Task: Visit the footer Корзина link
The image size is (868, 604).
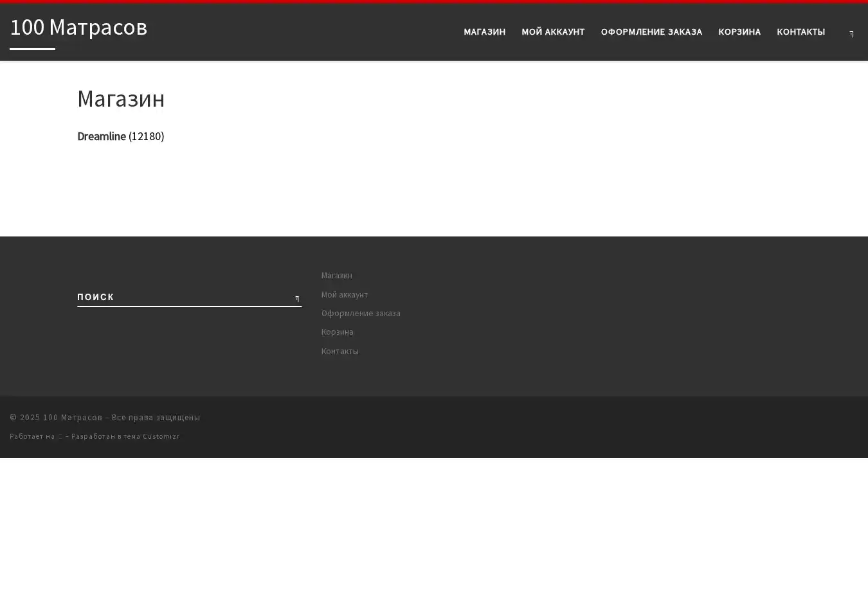Action: [x=337, y=332]
